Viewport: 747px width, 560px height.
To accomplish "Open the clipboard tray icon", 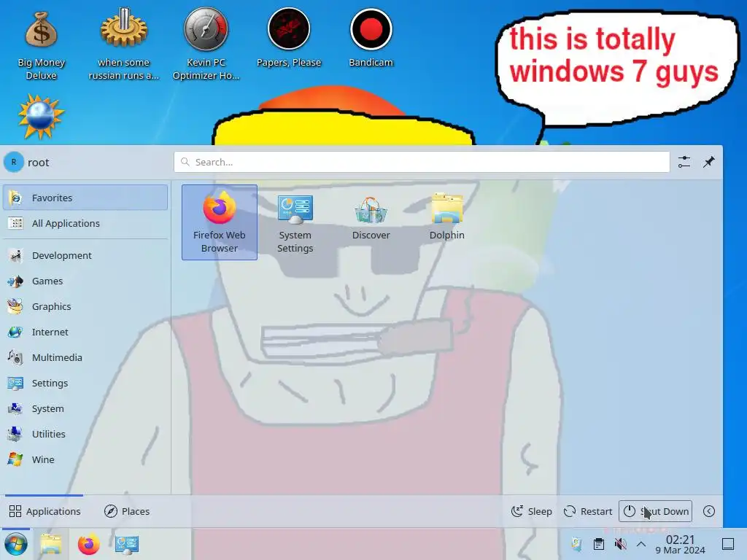I will tap(599, 544).
